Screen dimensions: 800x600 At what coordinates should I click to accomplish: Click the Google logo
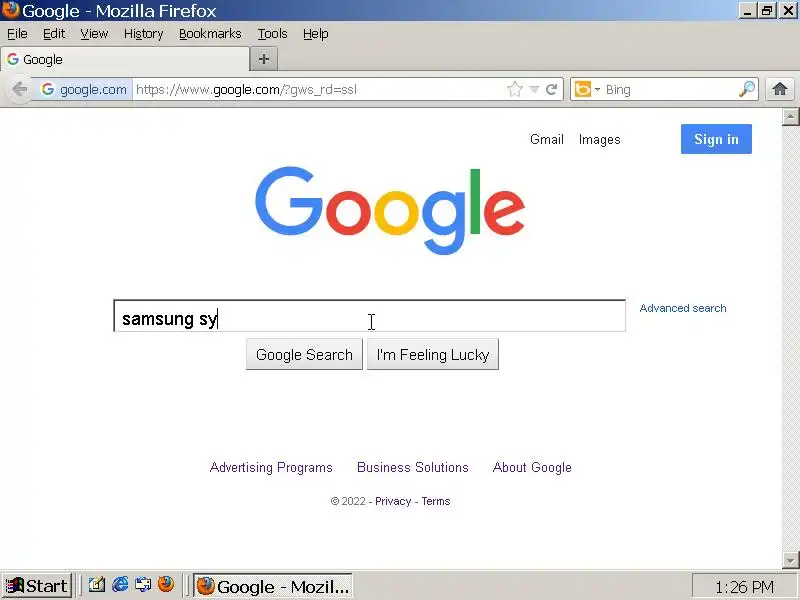pos(390,210)
